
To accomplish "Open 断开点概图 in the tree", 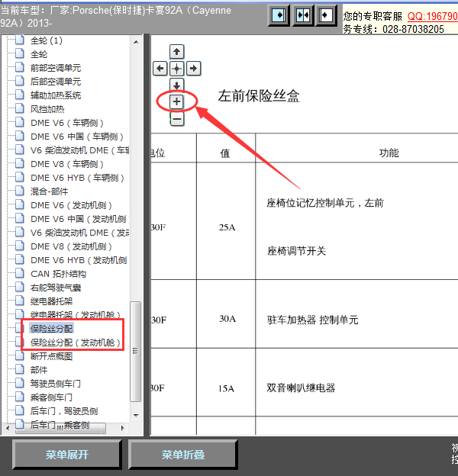I will click(51, 356).
